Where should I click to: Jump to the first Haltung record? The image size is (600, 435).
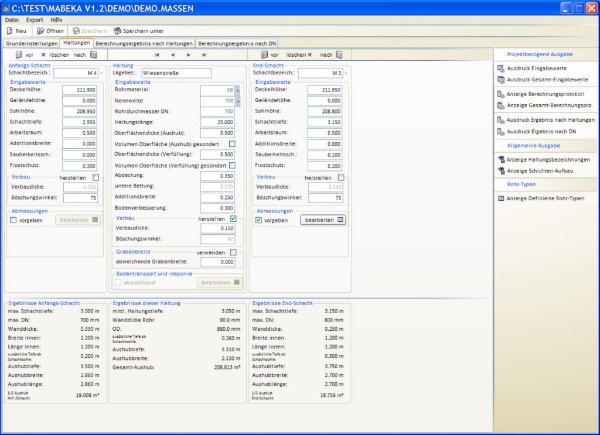pyautogui.click(x=157, y=55)
